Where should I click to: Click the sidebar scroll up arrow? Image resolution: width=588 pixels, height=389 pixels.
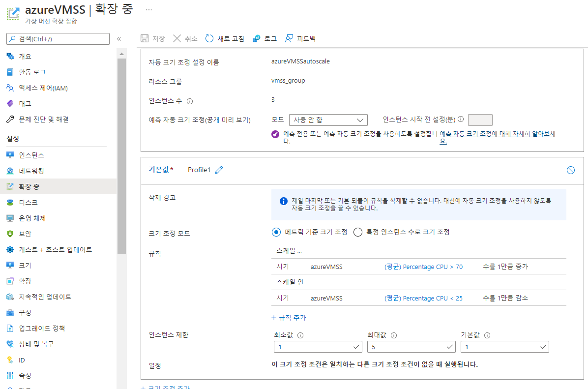[121, 54]
